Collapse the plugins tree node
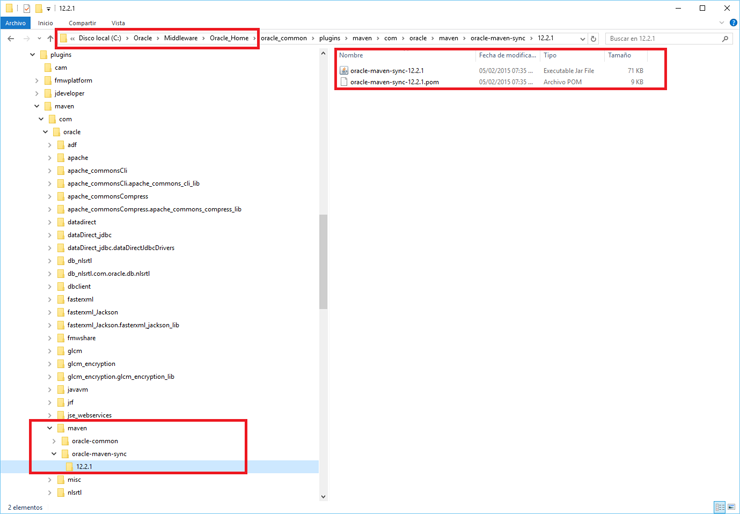The image size is (740, 514). point(33,55)
